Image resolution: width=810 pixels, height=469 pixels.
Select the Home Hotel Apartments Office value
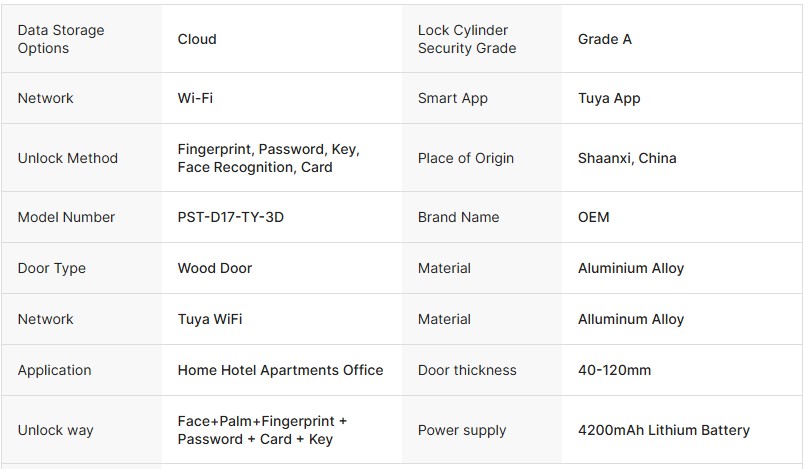[x=281, y=370]
